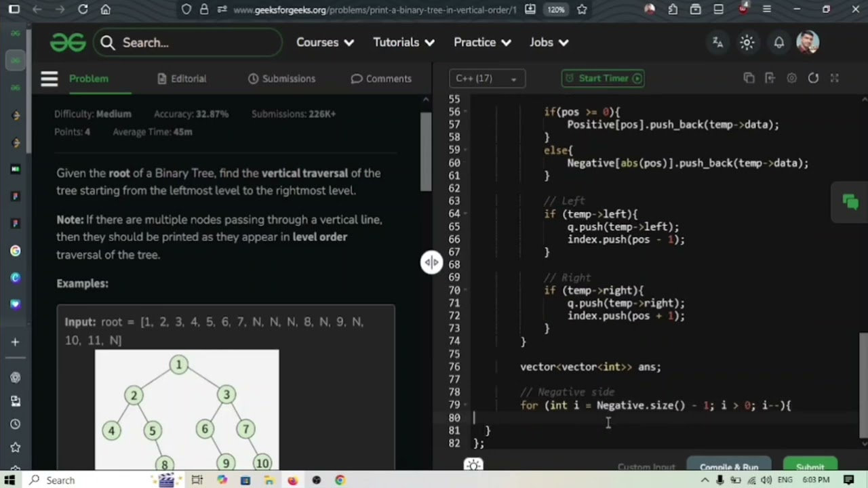Click the lightbulb hint icon
Image resolution: width=868 pixels, height=488 pixels.
pyautogui.click(x=474, y=465)
